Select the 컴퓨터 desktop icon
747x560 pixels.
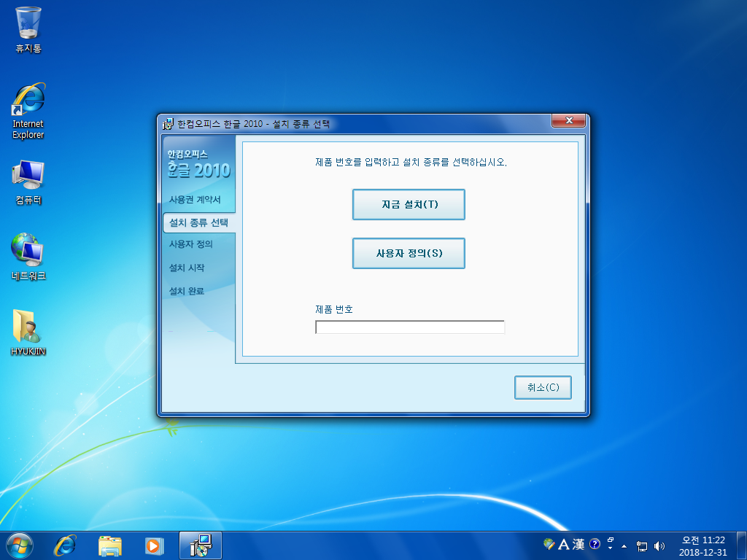click(28, 183)
